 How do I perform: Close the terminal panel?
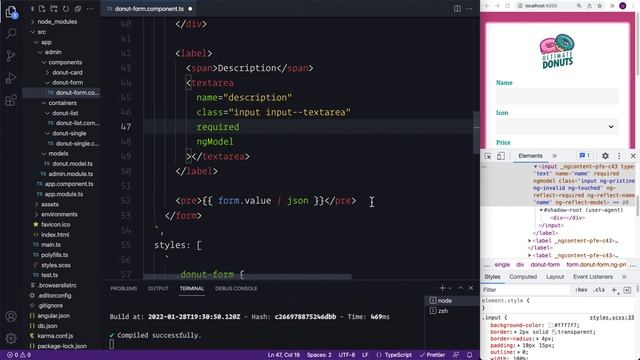tap(471, 288)
